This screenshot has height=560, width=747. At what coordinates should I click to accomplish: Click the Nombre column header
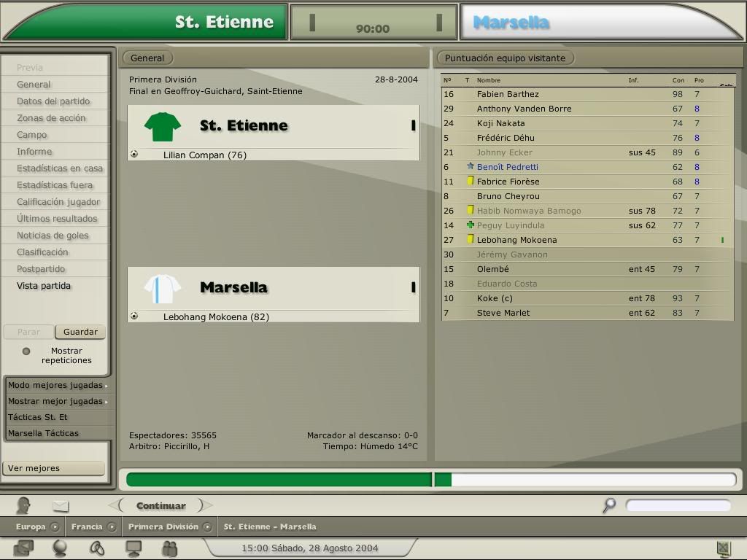pyautogui.click(x=488, y=80)
